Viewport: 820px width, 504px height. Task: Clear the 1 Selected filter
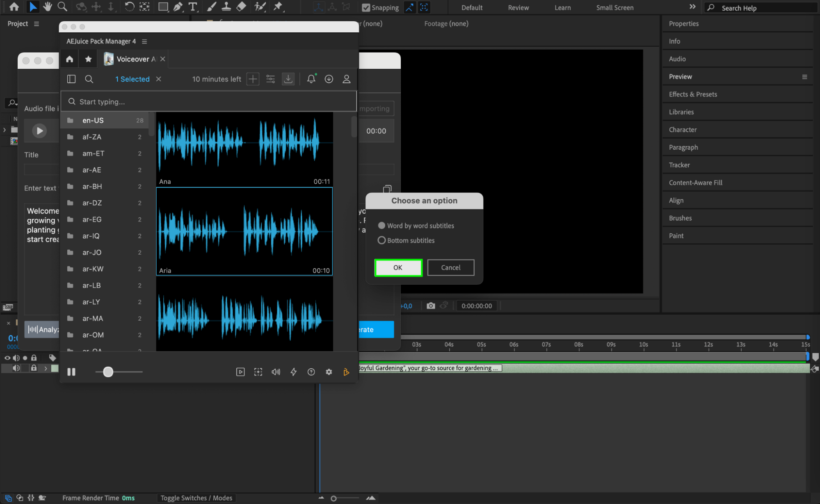159,79
